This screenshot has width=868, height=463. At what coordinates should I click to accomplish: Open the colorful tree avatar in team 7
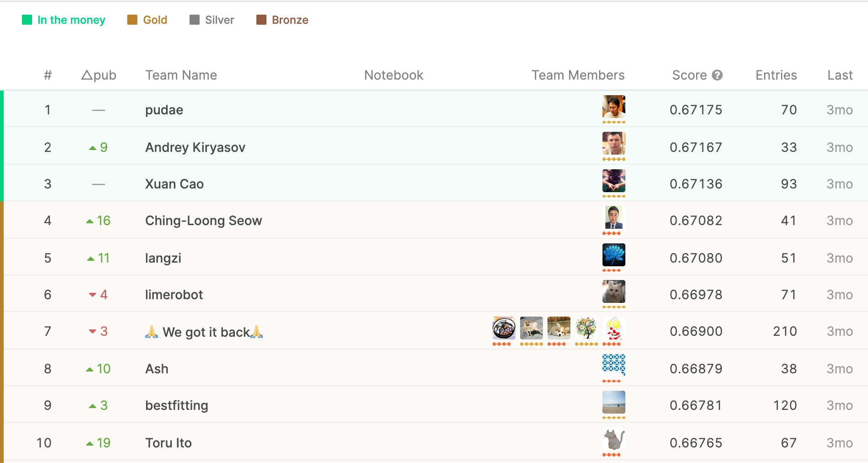pyautogui.click(x=586, y=328)
